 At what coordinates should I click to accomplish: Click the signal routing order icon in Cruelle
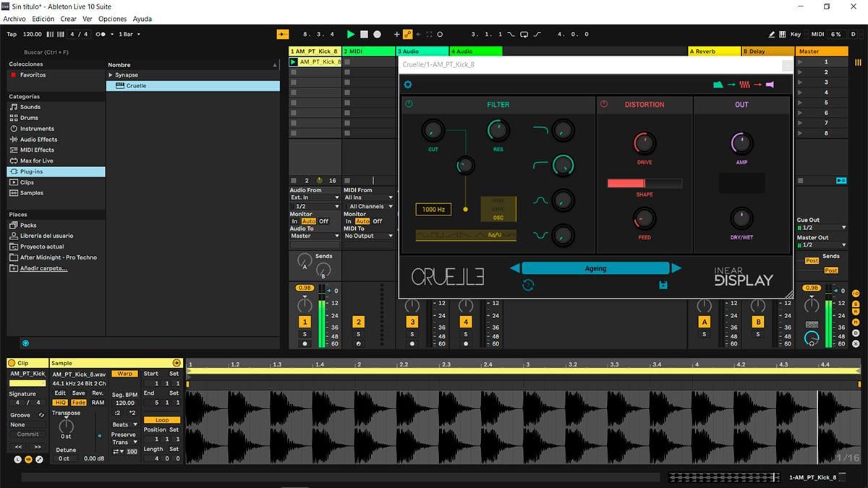coord(743,85)
